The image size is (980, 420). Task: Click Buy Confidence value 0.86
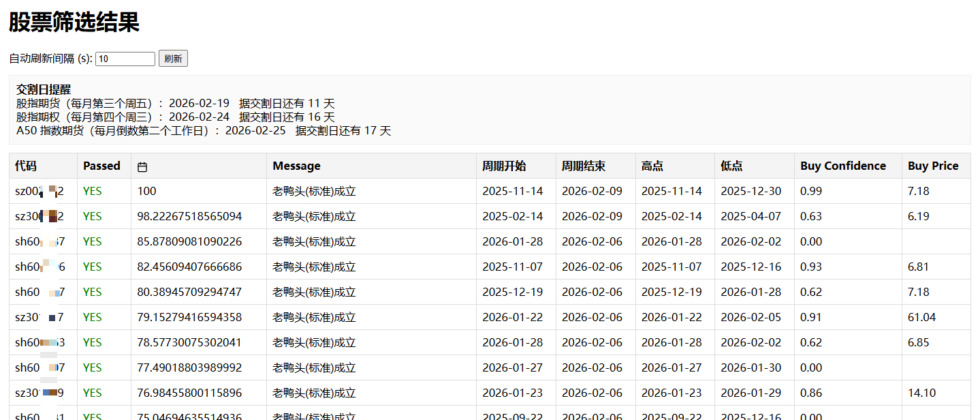(x=811, y=393)
